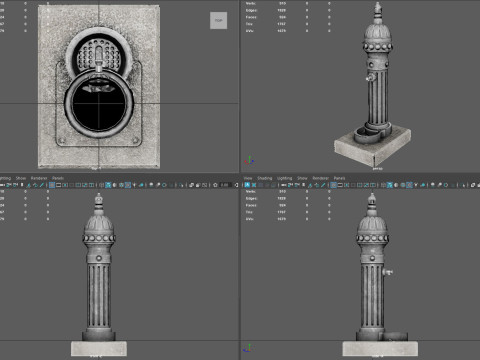This screenshot has width=480, height=360.
Task: Toggle film gate in bottom-right panel toolbar
Action: 340,185
